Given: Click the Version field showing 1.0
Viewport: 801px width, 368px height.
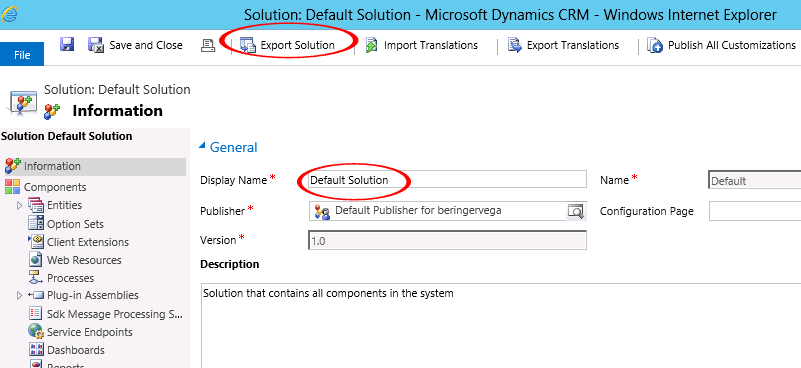Looking at the screenshot, I should tap(447, 240).
